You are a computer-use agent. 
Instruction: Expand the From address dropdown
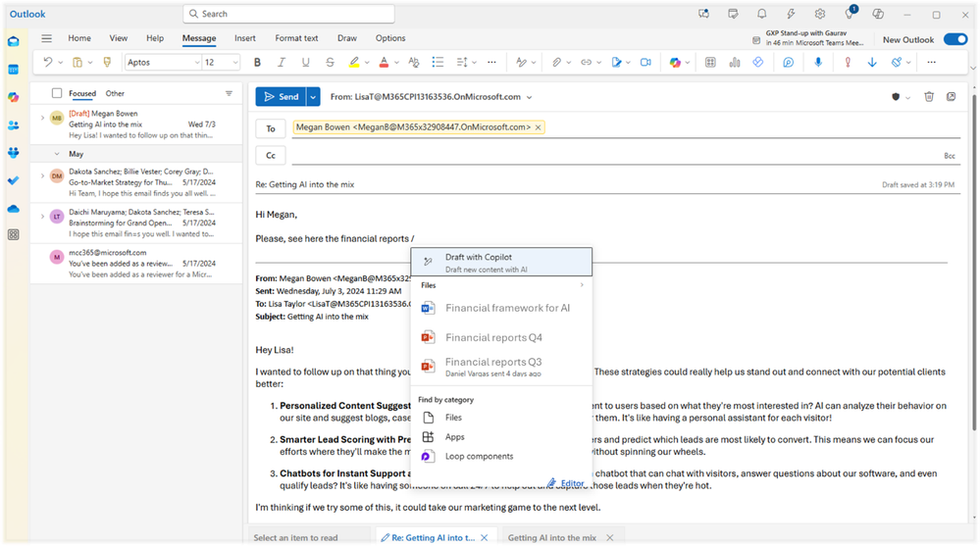click(x=530, y=97)
